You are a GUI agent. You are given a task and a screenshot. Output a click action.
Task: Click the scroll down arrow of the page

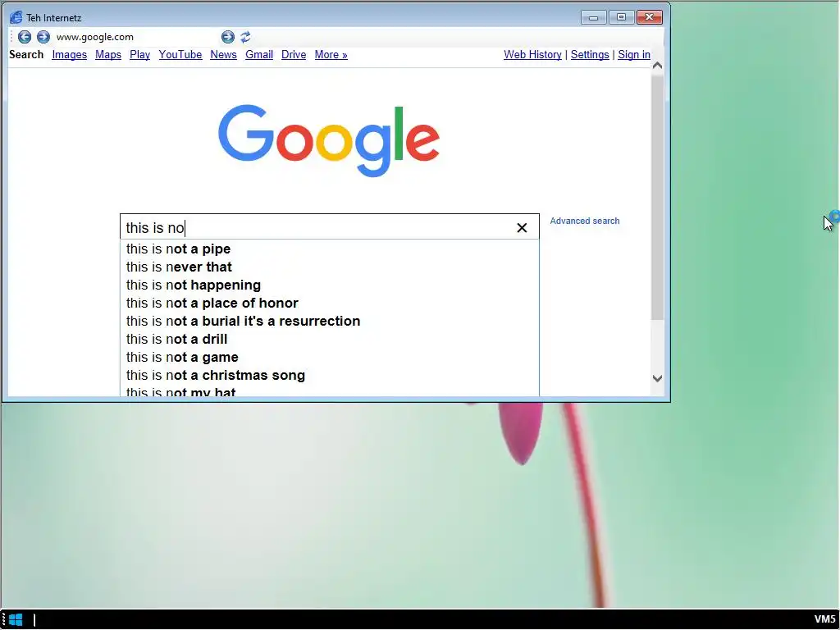coord(657,378)
